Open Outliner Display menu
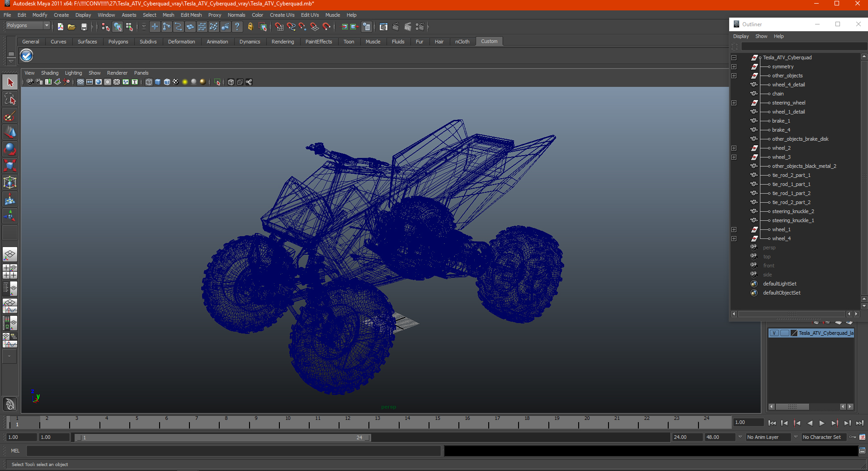The image size is (868, 471). [x=741, y=36]
